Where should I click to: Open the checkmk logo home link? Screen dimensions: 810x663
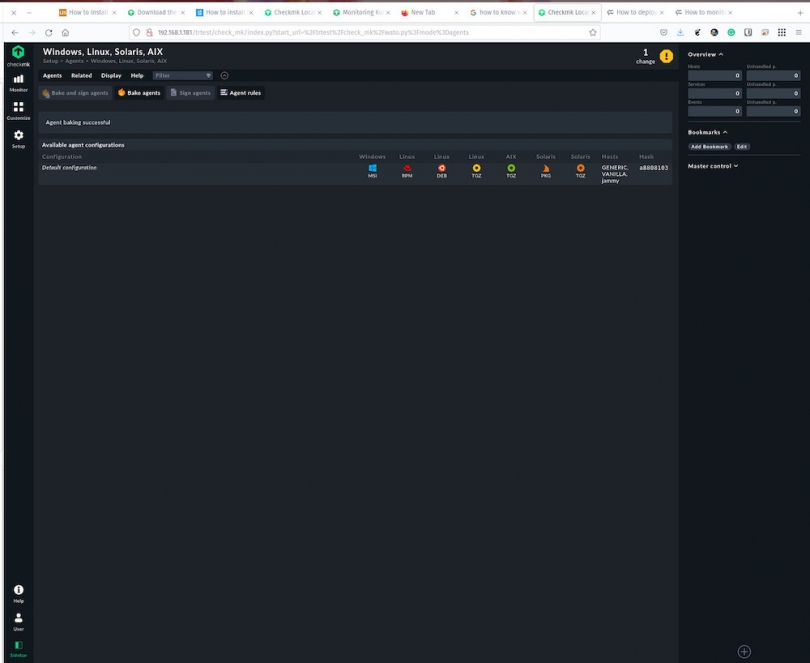(17, 51)
